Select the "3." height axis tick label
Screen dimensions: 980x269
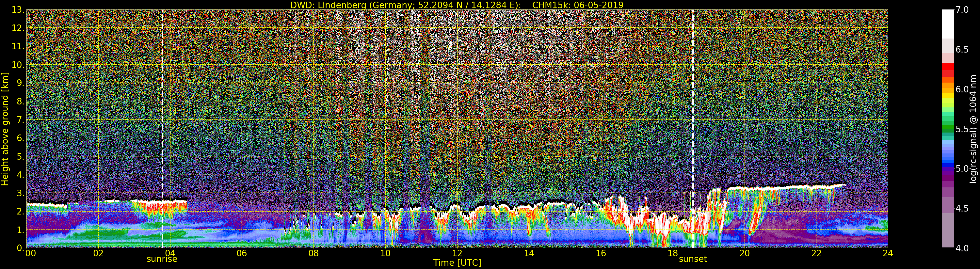click(x=20, y=193)
